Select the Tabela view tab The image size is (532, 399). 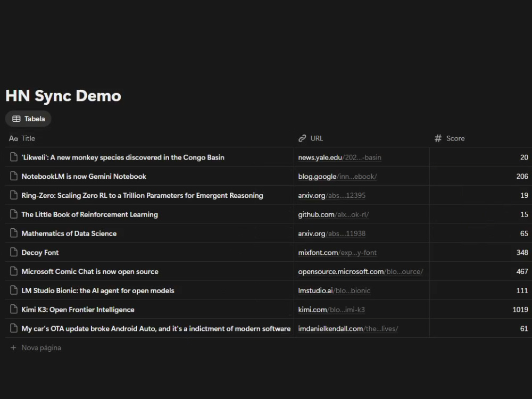click(28, 119)
